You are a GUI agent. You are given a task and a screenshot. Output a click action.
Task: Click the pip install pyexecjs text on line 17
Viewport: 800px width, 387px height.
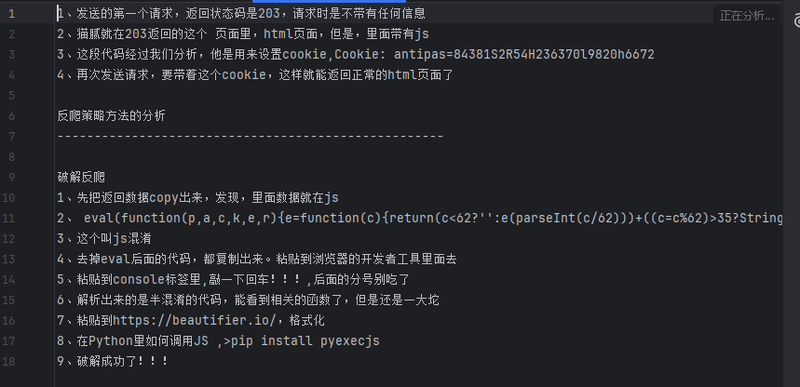click(x=305, y=341)
